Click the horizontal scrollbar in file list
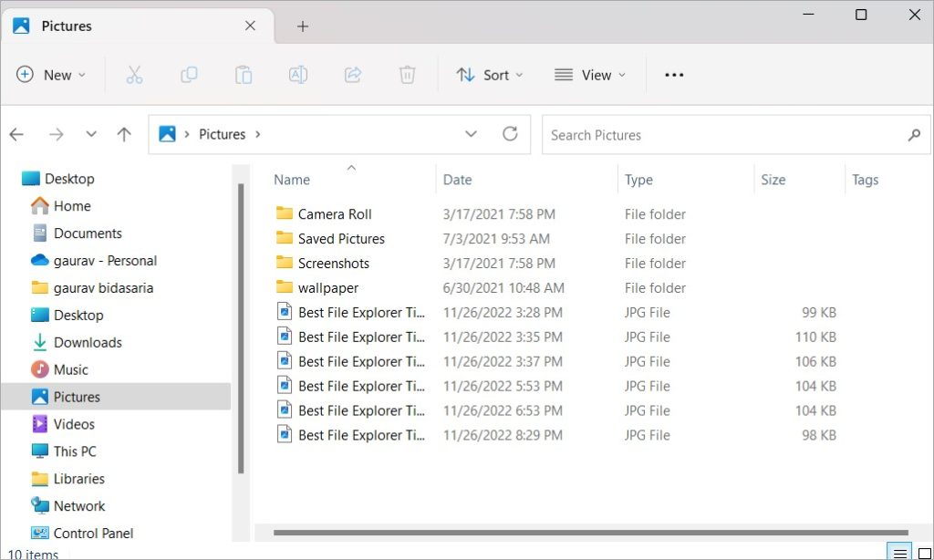 pos(590,533)
